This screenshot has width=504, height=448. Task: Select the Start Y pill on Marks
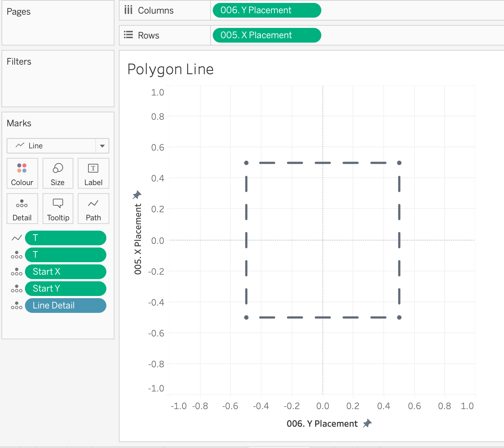pos(65,289)
